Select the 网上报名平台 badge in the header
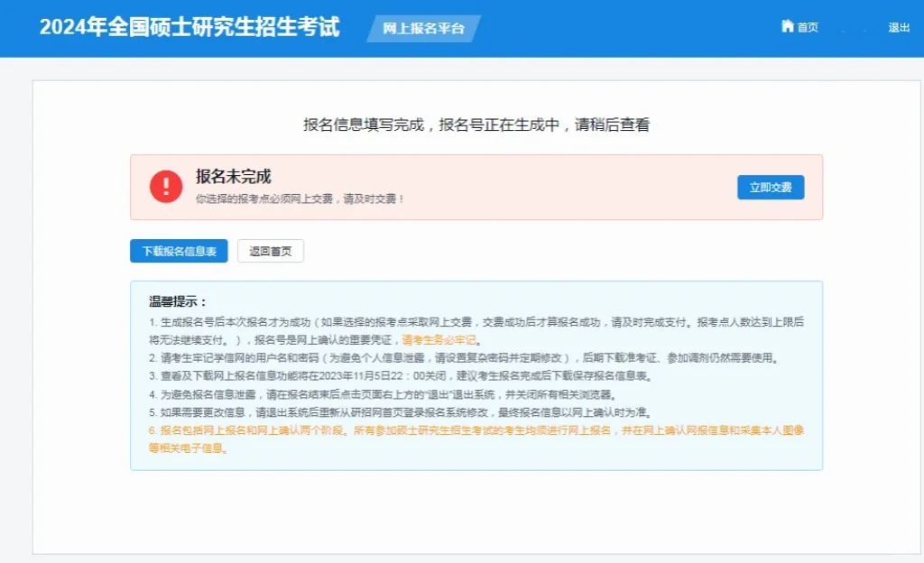This screenshot has width=924, height=563. pyautogui.click(x=424, y=28)
